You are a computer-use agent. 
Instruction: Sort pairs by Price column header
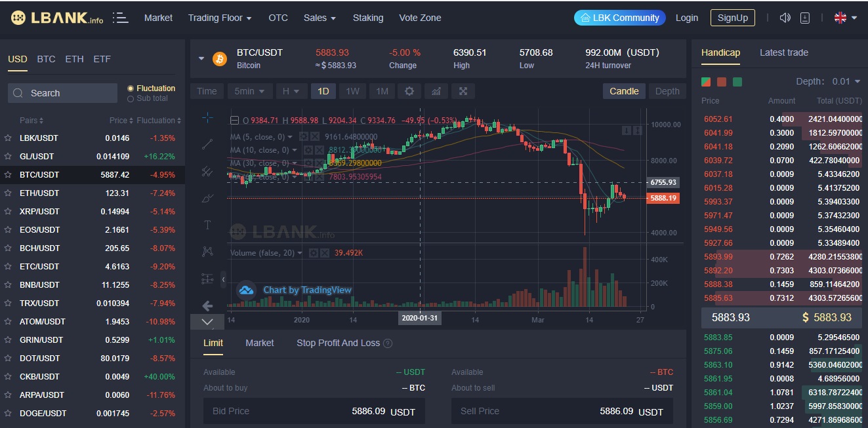click(121, 121)
